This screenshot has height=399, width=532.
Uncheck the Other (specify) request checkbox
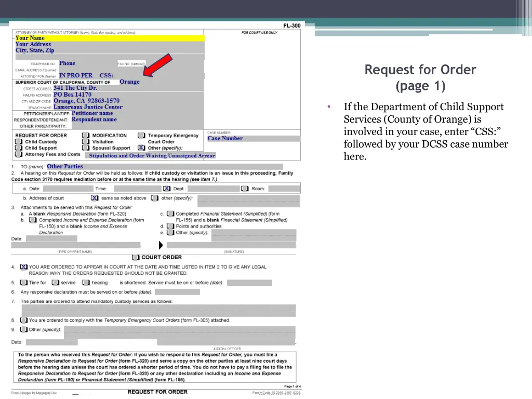point(141,148)
